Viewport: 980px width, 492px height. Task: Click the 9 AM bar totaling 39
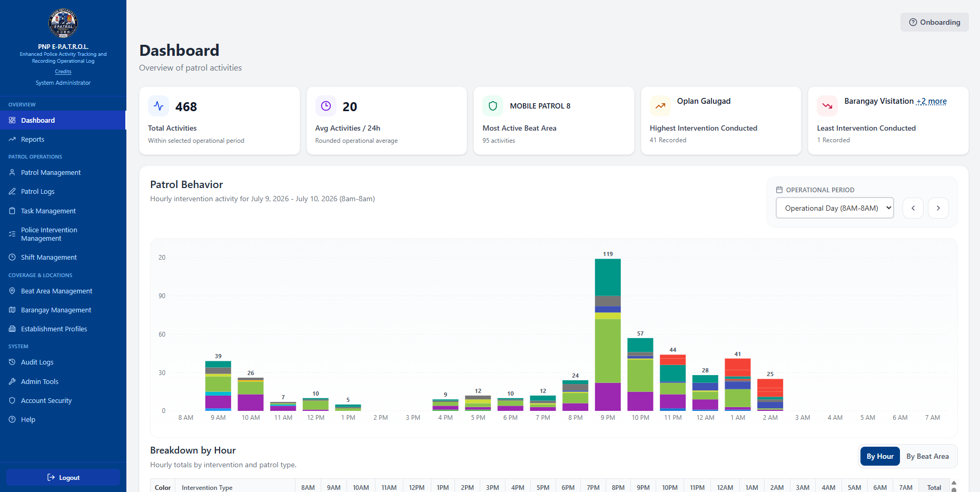[218, 386]
